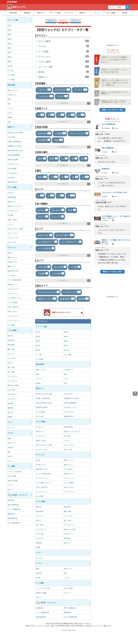The width and height of the screenshot is (138, 644).
Task: Open やりこみ要素 category link
Action: [44, 41]
